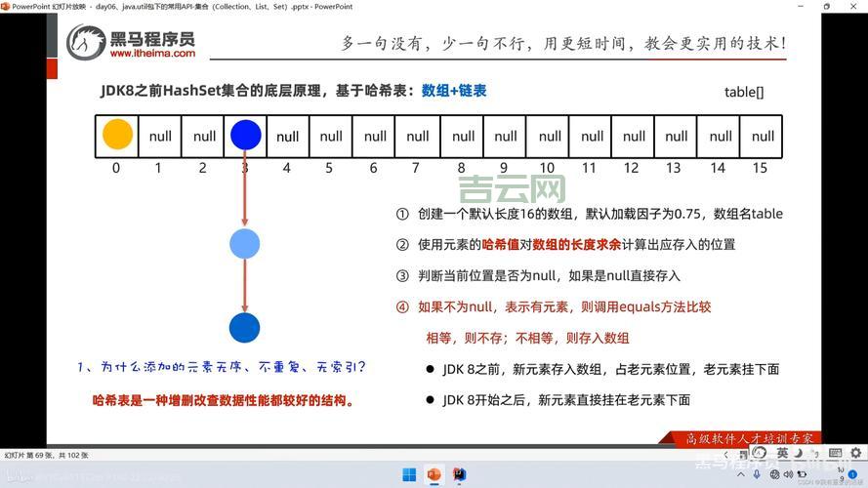Click the dark blue circle at index 3
The image size is (868, 488).
246,135
